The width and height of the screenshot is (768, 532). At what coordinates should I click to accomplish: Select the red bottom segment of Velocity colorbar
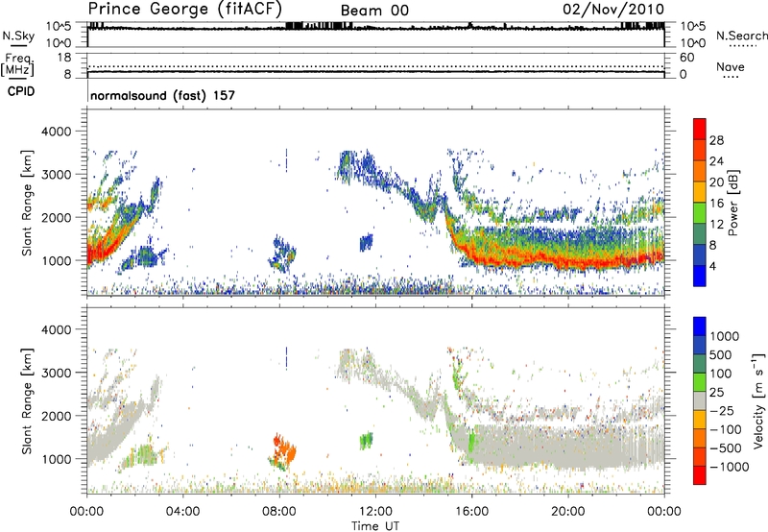(700, 475)
